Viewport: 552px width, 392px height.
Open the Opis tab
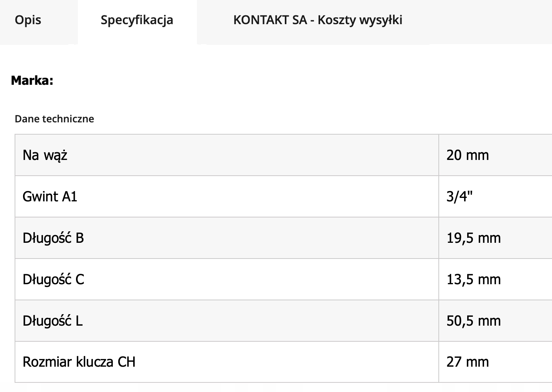point(28,20)
